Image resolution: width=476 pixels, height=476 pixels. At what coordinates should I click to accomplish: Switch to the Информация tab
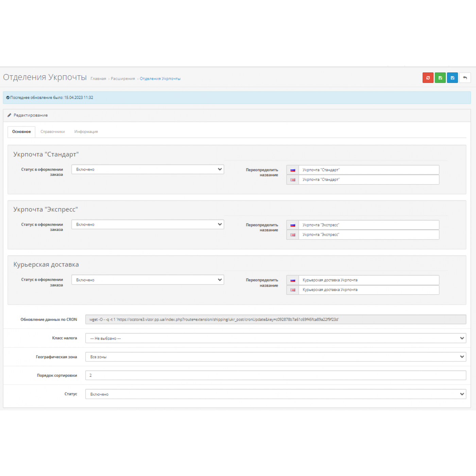[x=86, y=132]
